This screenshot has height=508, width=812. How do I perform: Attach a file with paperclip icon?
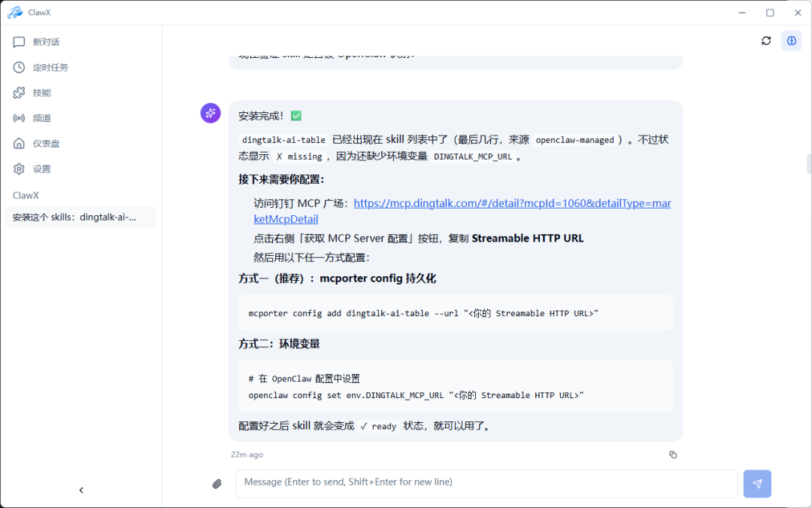pos(217,484)
